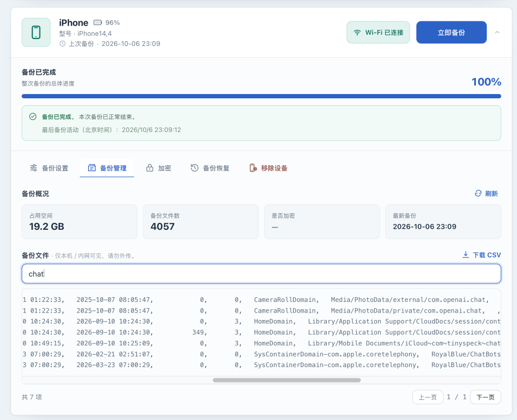Collapse the iPhone device card chevron
Screen dimensions: 517x420
coord(497,33)
